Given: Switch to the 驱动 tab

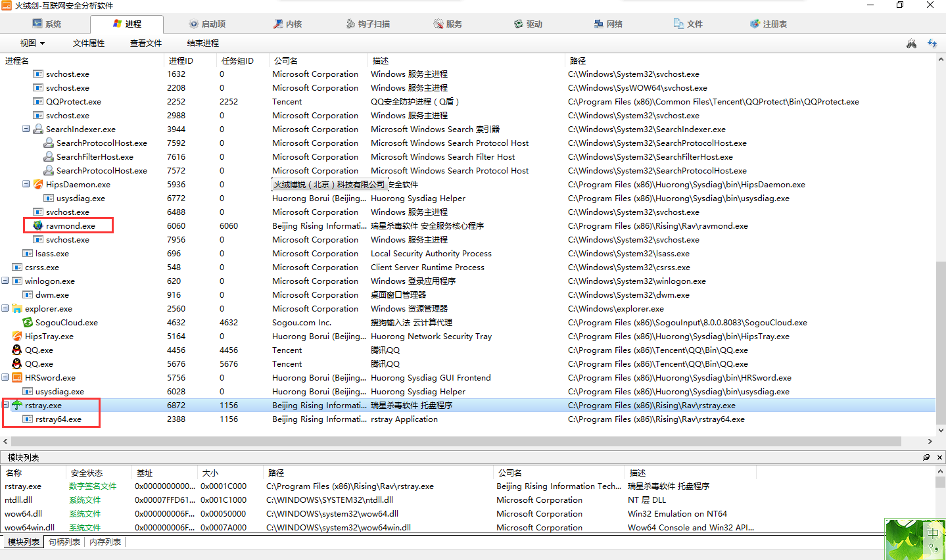Looking at the screenshot, I should coord(528,24).
